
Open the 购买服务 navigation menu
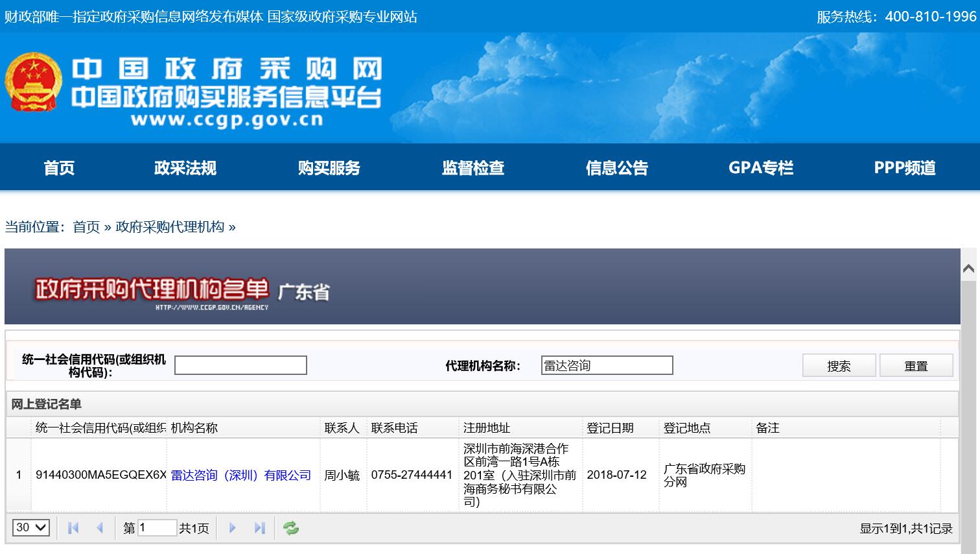pos(329,167)
